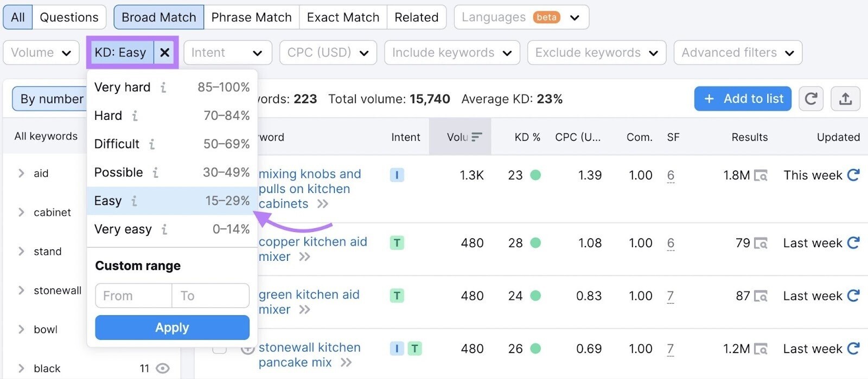Click the export upload icon
Viewport: 868px width, 379px height.
pyautogui.click(x=845, y=99)
